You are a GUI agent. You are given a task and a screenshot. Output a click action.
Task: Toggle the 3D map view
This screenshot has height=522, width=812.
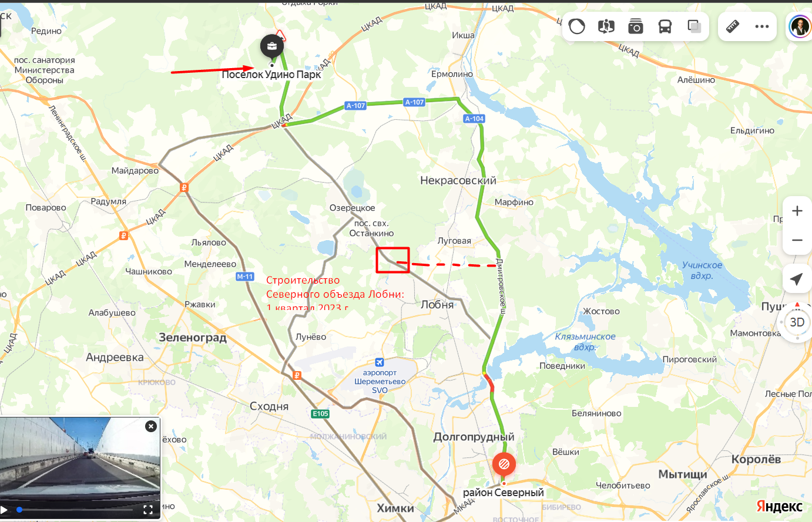[797, 322]
